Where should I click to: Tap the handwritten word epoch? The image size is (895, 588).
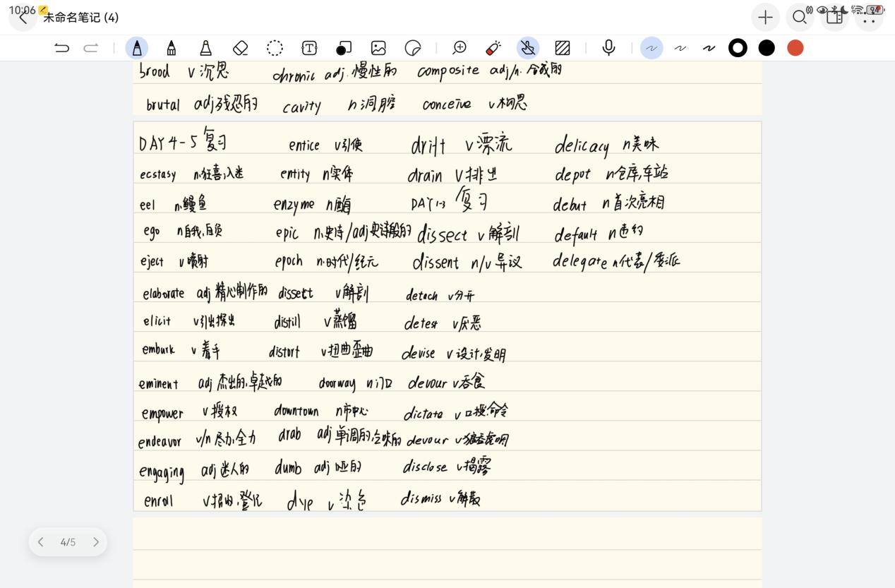[x=289, y=262]
